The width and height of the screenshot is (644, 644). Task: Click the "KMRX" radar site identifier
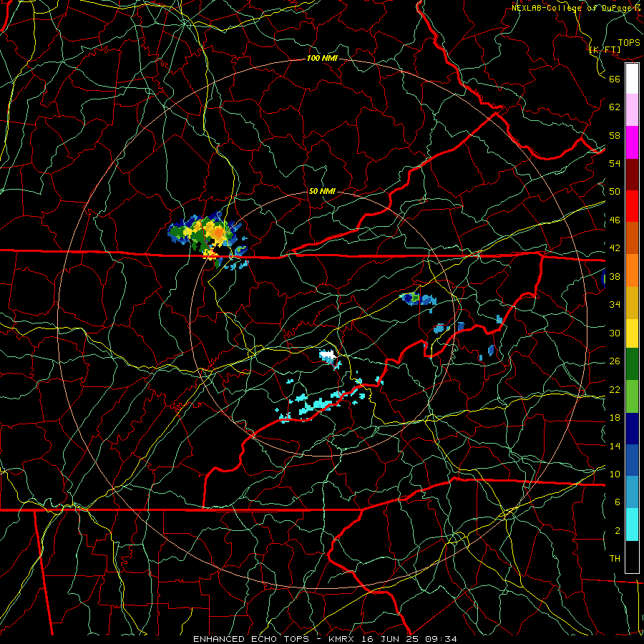344,639
